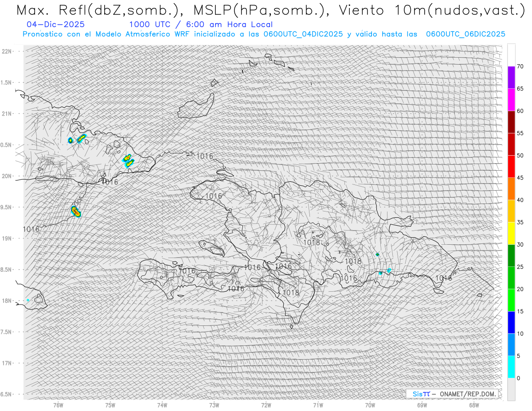Image resolution: width=532 pixels, height=411 pixels.
Task: Click the cyan 0–5 dBZ colorbar segment
Action: pyautogui.click(x=511, y=367)
